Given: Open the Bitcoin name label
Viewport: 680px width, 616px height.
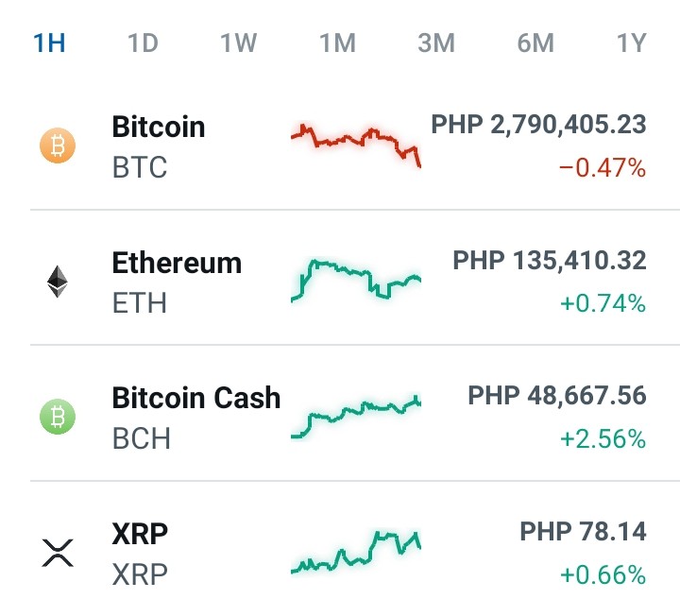Looking at the screenshot, I should 159,127.
